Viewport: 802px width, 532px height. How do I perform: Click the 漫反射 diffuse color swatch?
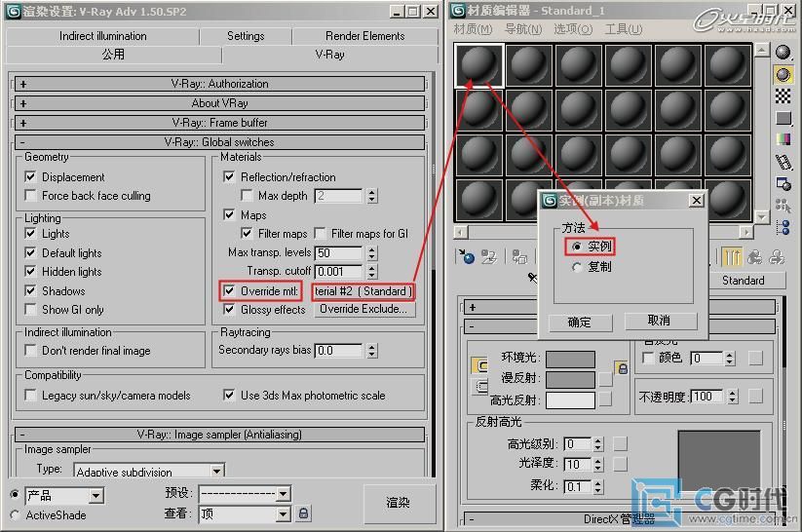(x=570, y=380)
